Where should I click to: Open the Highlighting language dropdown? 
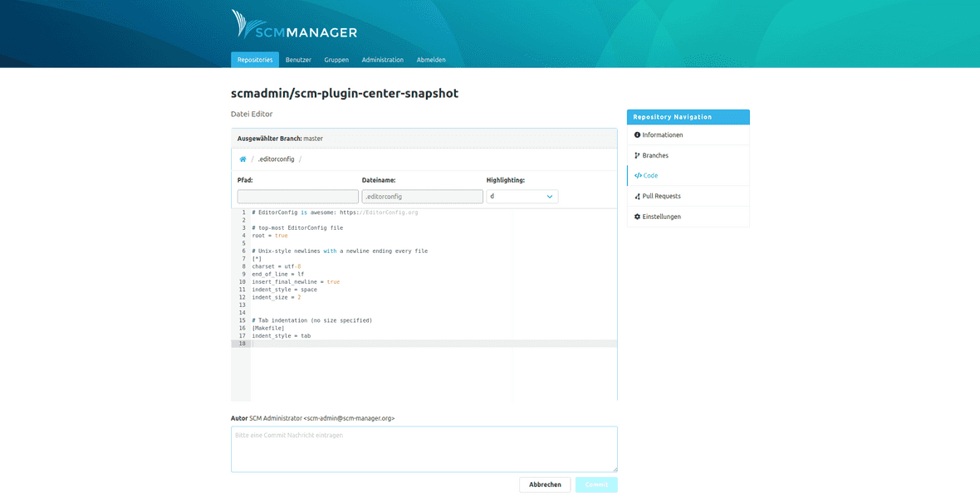pos(523,196)
